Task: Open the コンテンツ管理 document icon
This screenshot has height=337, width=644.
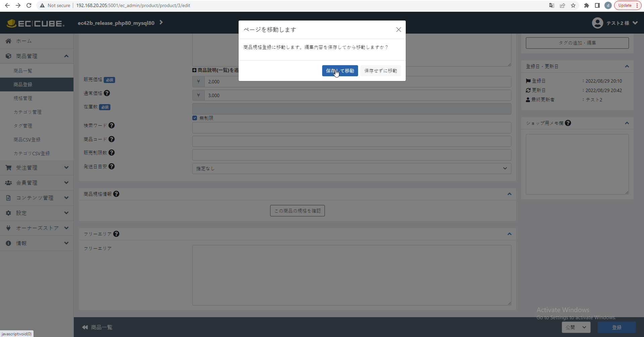Action: click(x=8, y=198)
